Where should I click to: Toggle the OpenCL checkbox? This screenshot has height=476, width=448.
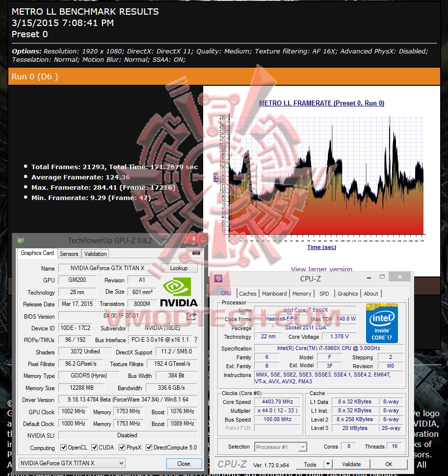[63, 447]
